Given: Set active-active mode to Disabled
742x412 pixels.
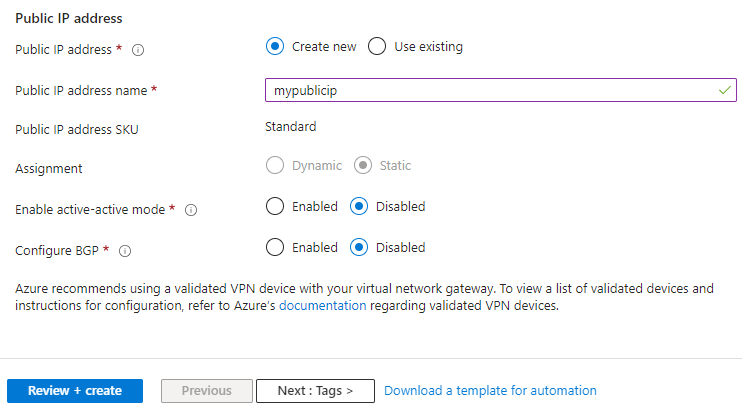Looking at the screenshot, I should (359, 207).
